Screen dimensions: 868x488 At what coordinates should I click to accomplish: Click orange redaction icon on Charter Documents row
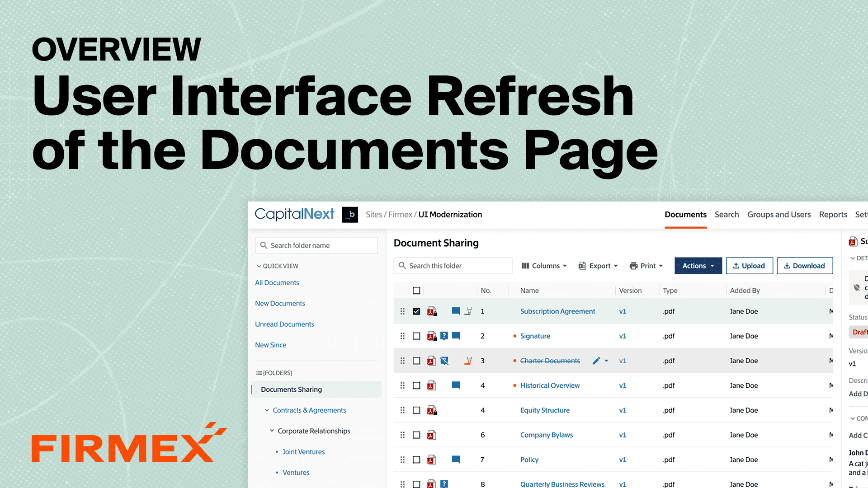click(468, 361)
